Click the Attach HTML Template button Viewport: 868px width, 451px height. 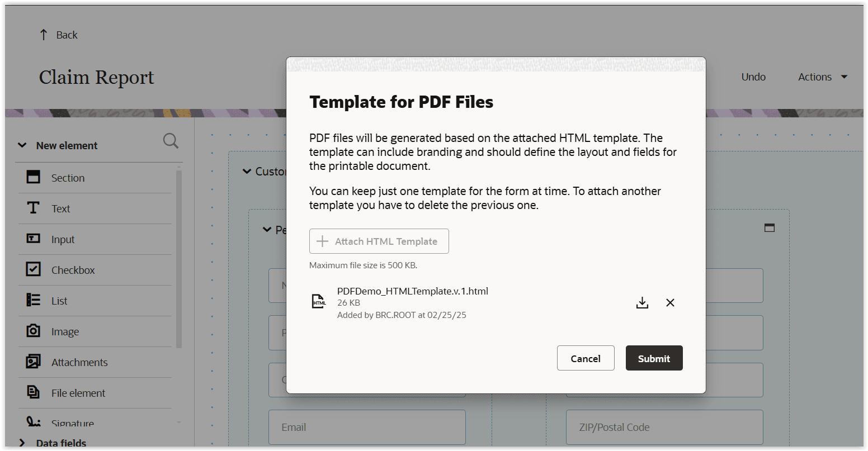[x=379, y=241]
